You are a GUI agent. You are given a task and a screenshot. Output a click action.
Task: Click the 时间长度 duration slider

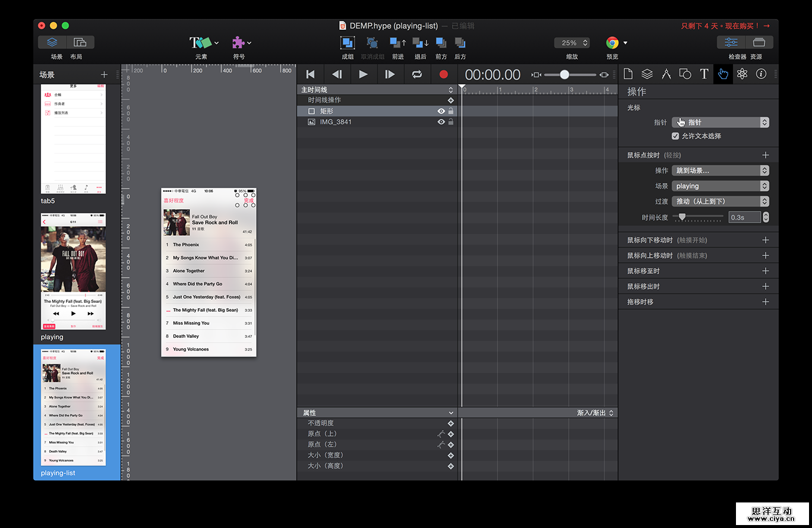point(698,217)
